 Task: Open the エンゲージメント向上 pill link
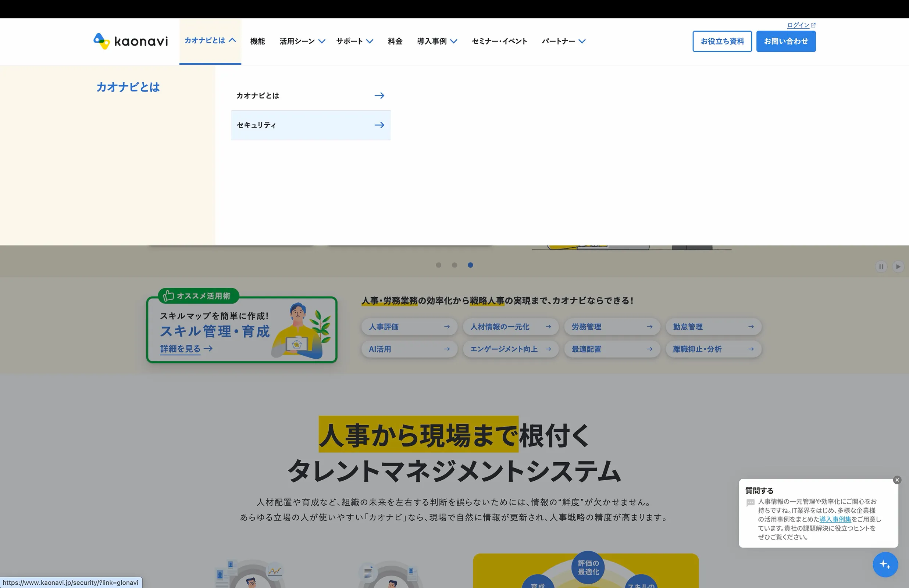(511, 349)
